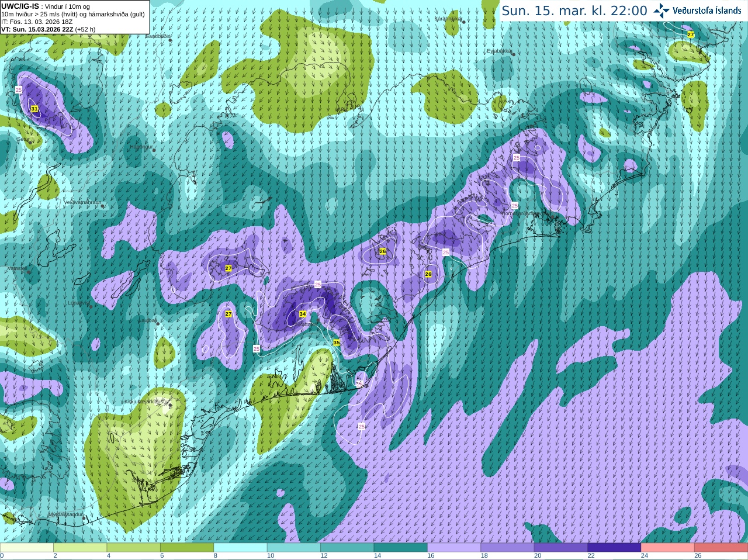Click the yellow 27 marker below the logo
The height and width of the screenshot is (560, 748).
pyautogui.click(x=691, y=34)
